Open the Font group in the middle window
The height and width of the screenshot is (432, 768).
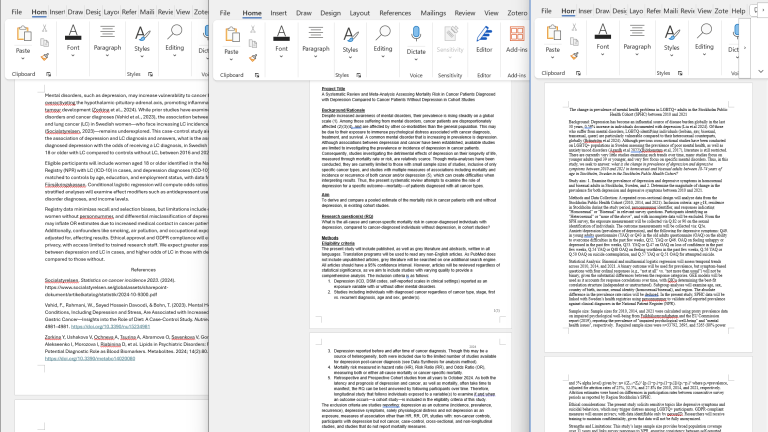pos(281,42)
